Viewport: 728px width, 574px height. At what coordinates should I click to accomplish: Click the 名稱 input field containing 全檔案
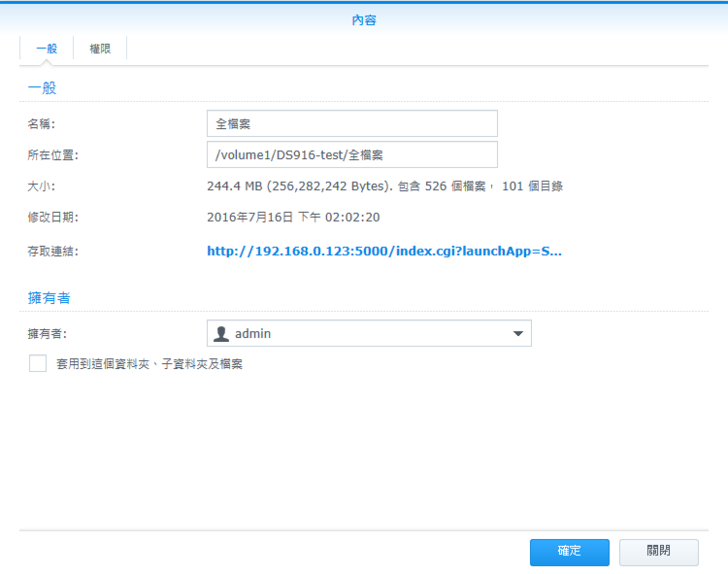[352, 124]
